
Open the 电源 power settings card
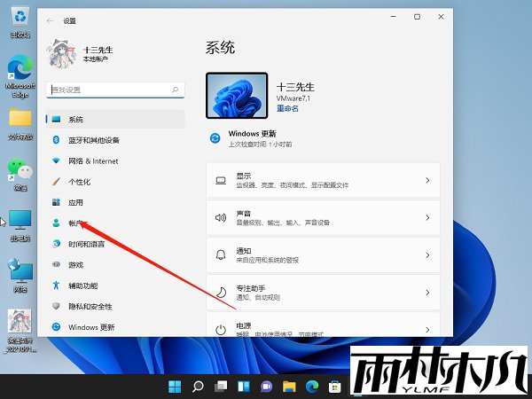coord(323,325)
